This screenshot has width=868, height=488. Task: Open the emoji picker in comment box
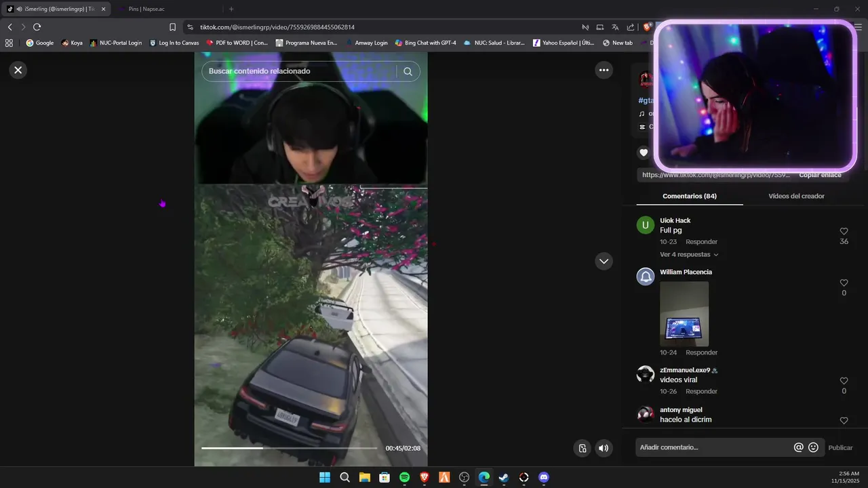[x=813, y=447]
